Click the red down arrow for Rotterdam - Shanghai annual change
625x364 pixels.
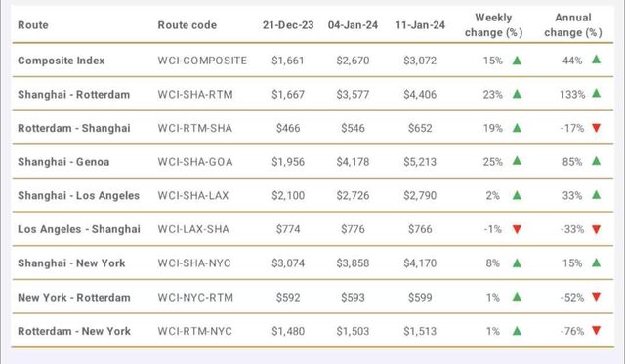pos(597,128)
